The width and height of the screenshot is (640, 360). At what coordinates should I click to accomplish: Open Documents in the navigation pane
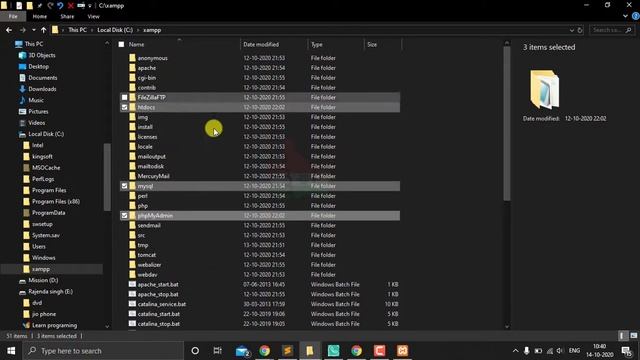pyautogui.click(x=42, y=78)
